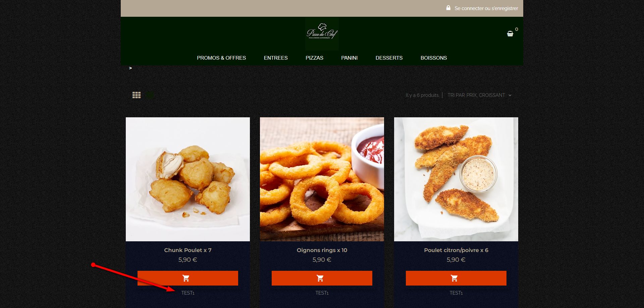This screenshot has height=308, width=644.
Task: Click the padlock login icon
Action: (448, 8)
